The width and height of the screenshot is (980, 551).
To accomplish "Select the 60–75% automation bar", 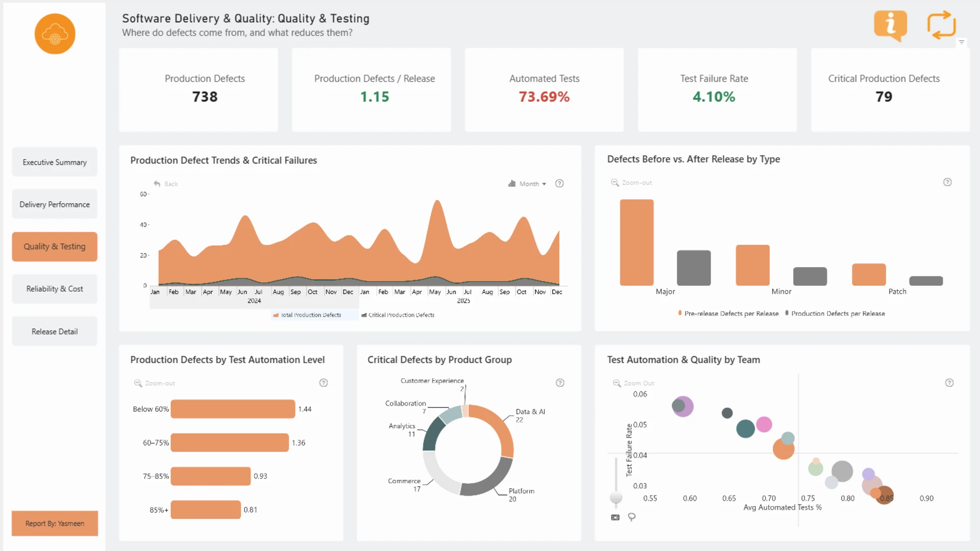I will pyautogui.click(x=230, y=443).
